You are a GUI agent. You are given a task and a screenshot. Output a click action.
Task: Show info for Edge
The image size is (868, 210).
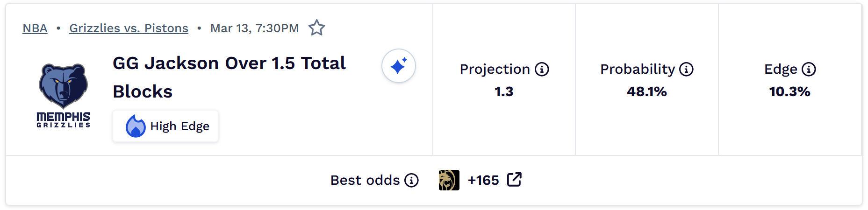809,70
